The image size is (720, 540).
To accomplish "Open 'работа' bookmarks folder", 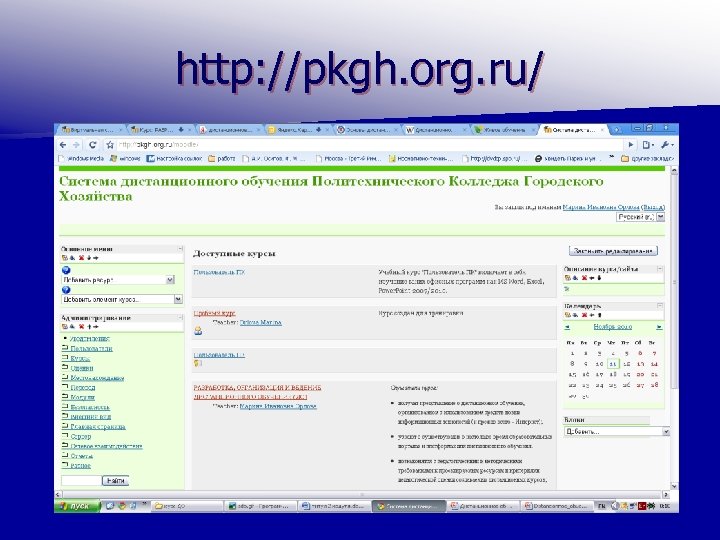I will pos(221,158).
